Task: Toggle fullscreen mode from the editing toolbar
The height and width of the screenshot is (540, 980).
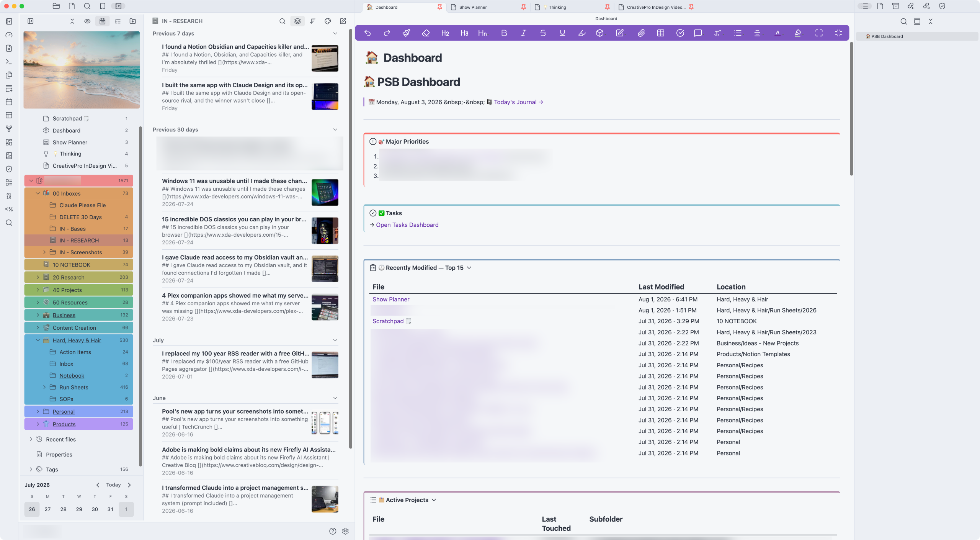Action: [x=819, y=33]
